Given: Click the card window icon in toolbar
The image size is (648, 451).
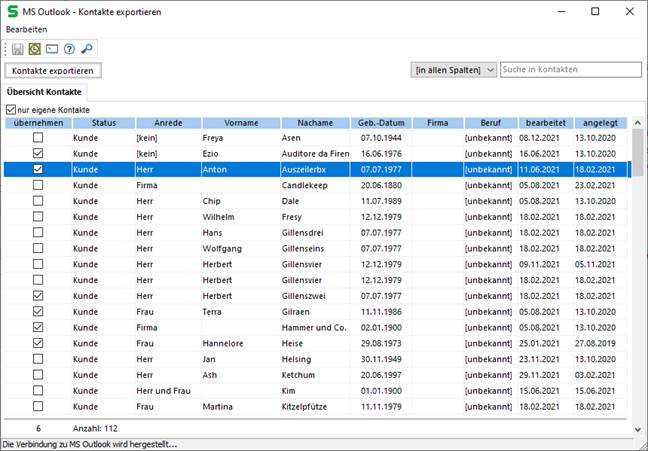Looking at the screenshot, I should point(52,48).
